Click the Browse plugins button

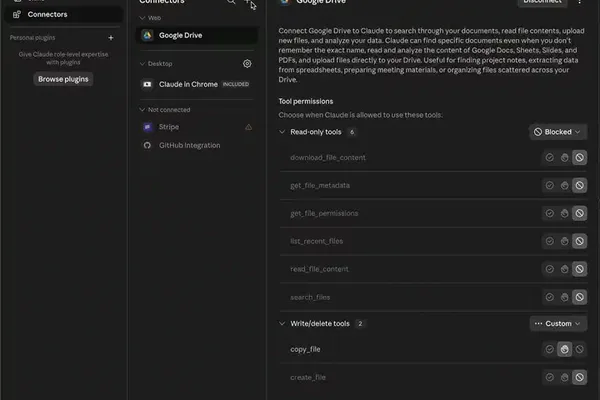coord(63,79)
